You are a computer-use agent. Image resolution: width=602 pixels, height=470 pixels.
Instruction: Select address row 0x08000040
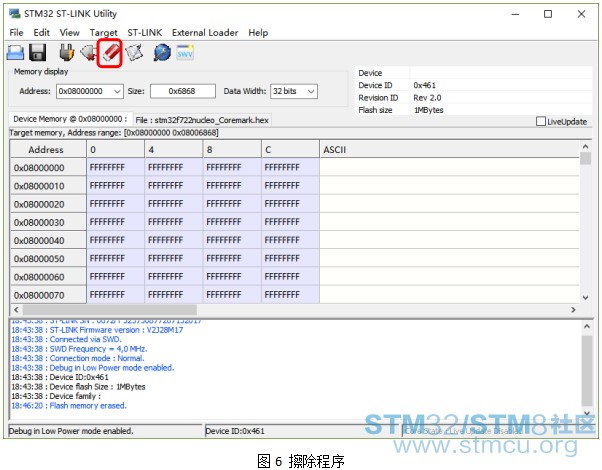tap(48, 240)
